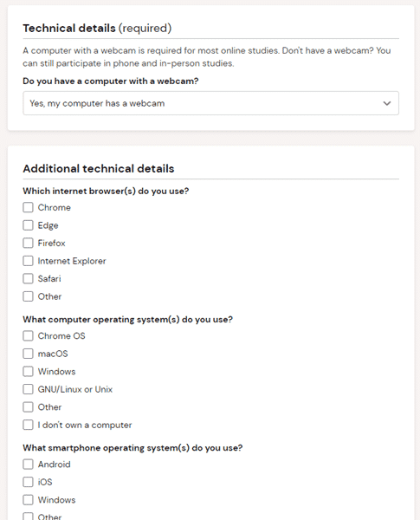Click the Android option label

pyautogui.click(x=54, y=465)
